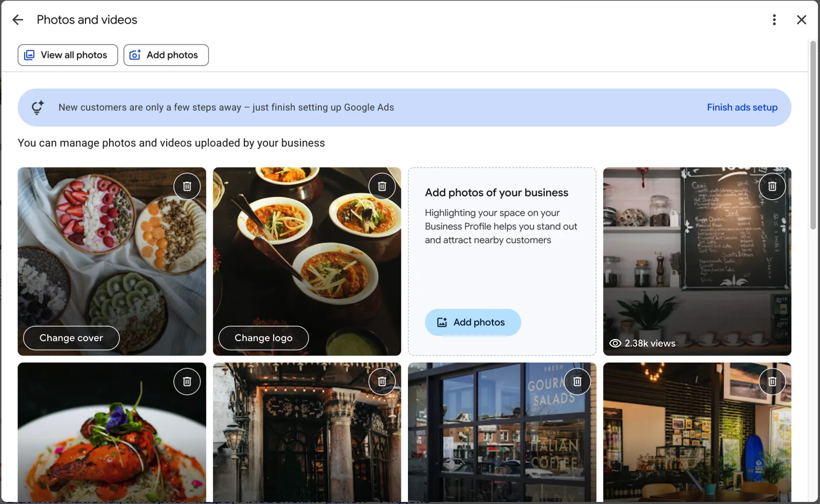Click the lightbulb icon in ads banner
The image size is (820, 504).
(x=37, y=108)
